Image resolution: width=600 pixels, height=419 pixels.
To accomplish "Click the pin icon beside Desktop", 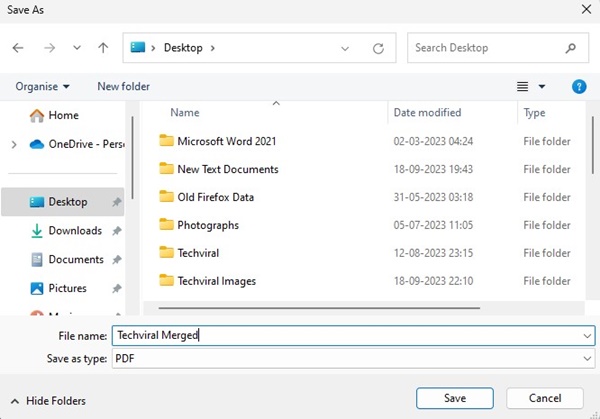I will (116, 202).
